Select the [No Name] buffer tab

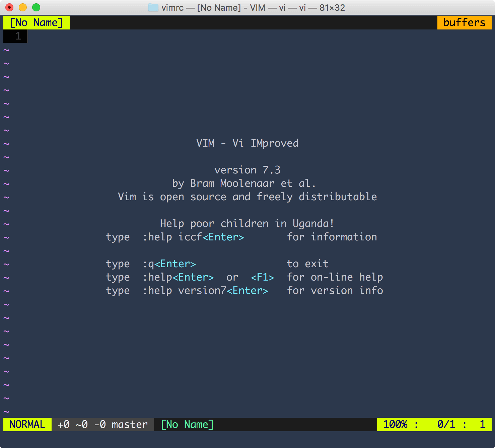(x=37, y=23)
